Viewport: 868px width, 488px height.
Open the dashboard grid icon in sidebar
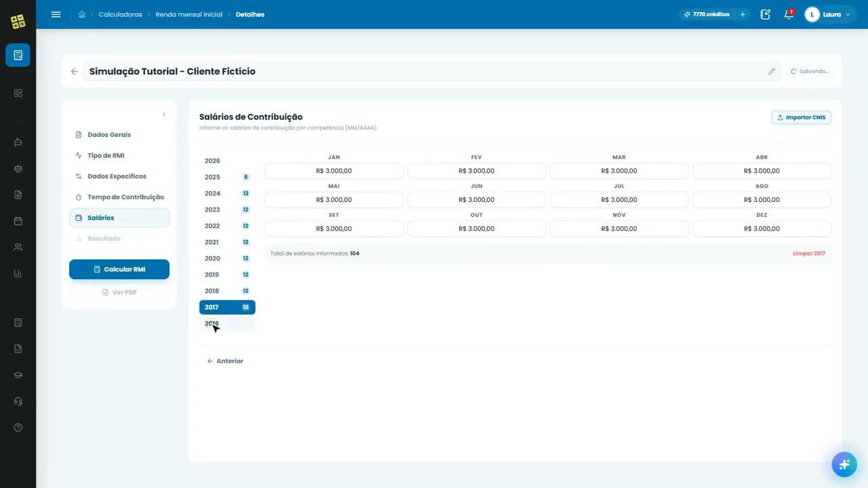18,93
